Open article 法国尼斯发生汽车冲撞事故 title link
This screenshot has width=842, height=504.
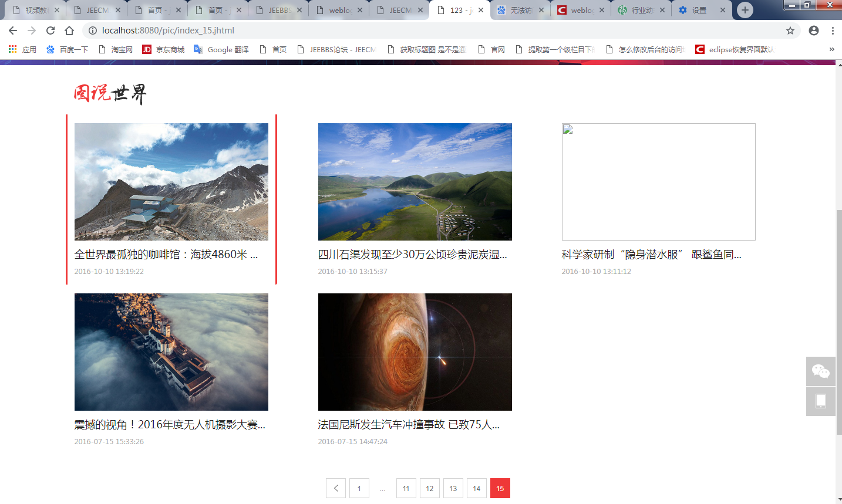(x=409, y=425)
